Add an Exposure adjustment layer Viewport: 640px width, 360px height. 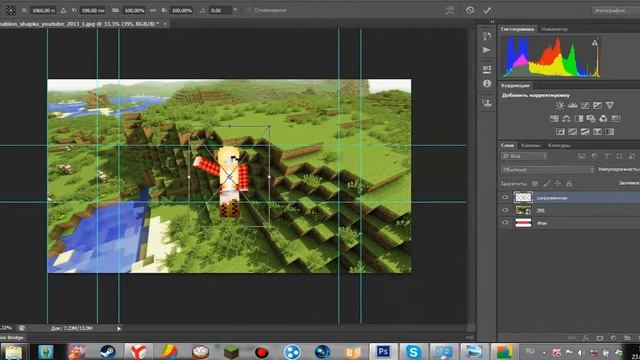597,105
